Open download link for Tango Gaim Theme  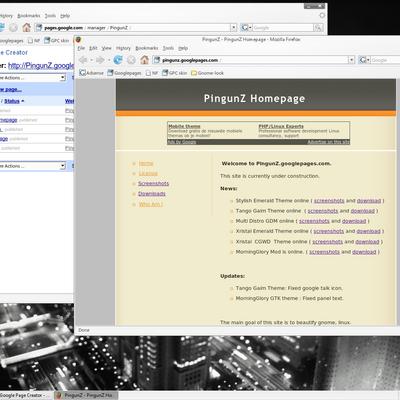(363, 211)
